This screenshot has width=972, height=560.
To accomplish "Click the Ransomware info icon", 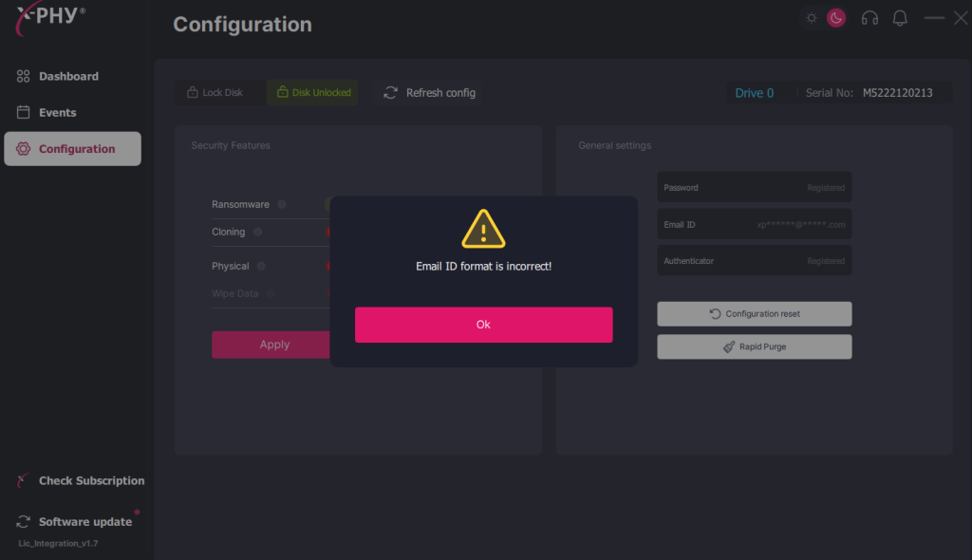I will (x=282, y=204).
